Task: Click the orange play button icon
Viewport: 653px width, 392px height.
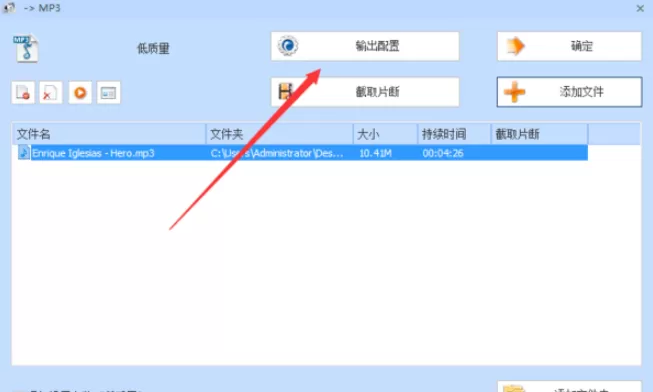Action: click(x=80, y=92)
